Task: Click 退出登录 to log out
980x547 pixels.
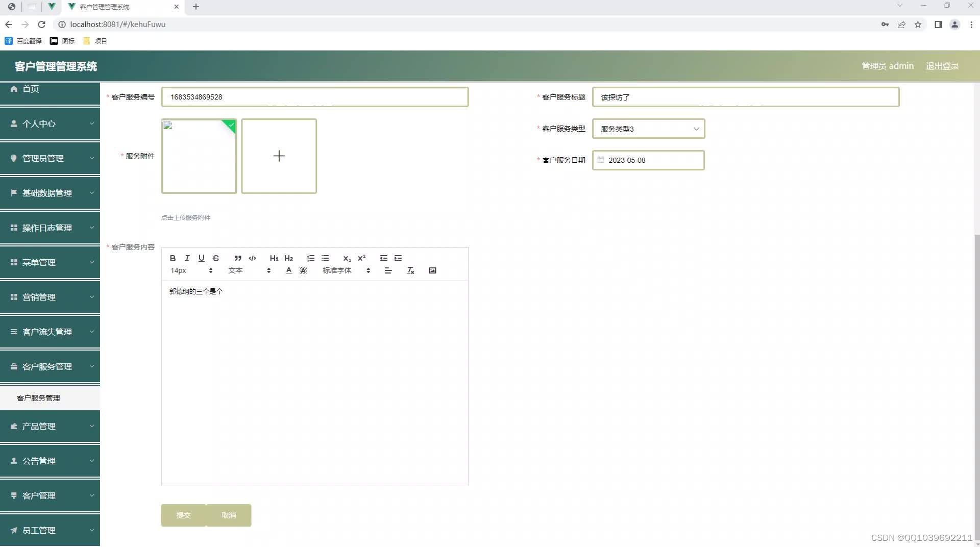Action: [942, 66]
